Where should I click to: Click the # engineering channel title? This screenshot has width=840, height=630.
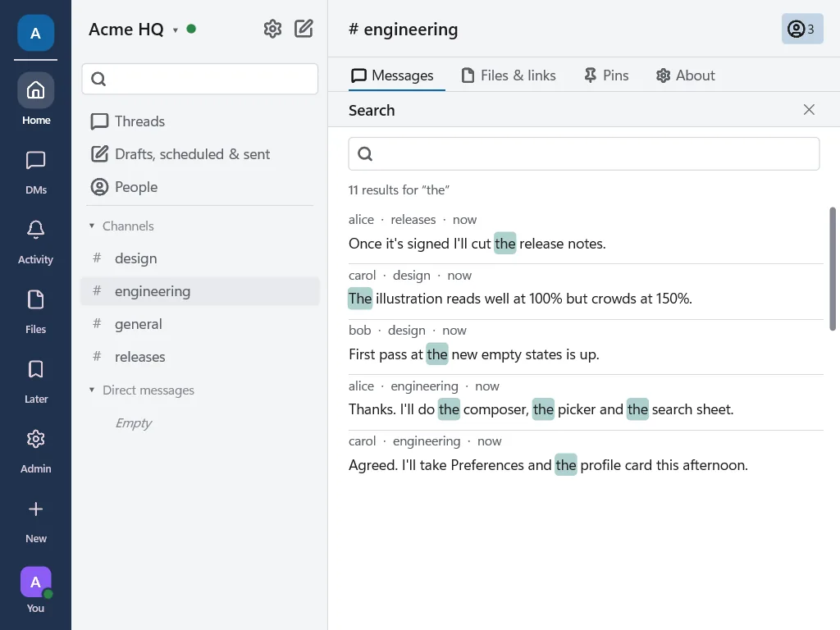pos(404,29)
